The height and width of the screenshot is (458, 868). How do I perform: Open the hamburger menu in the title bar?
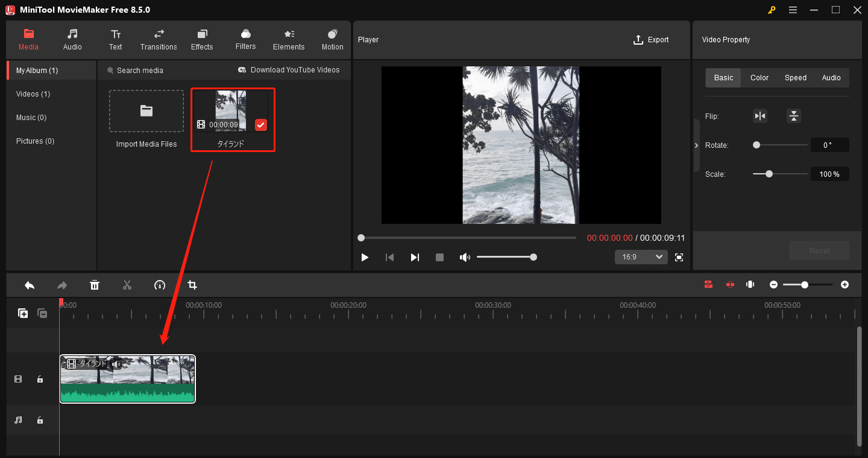tap(793, 10)
